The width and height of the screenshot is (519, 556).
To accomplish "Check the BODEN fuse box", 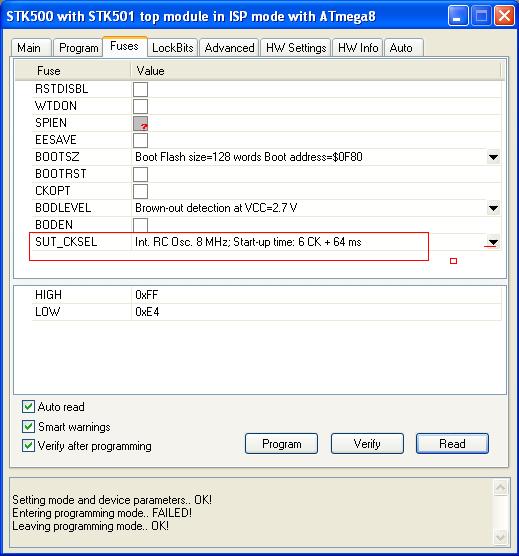I will [140, 225].
